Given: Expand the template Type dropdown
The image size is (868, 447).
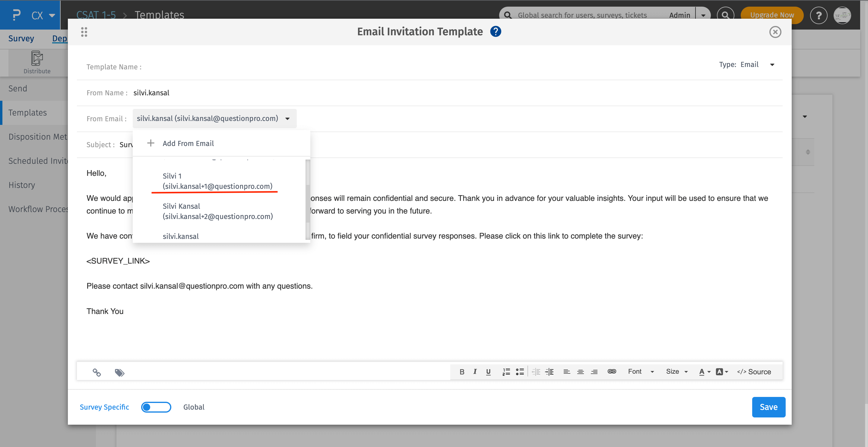Looking at the screenshot, I should click(x=772, y=64).
